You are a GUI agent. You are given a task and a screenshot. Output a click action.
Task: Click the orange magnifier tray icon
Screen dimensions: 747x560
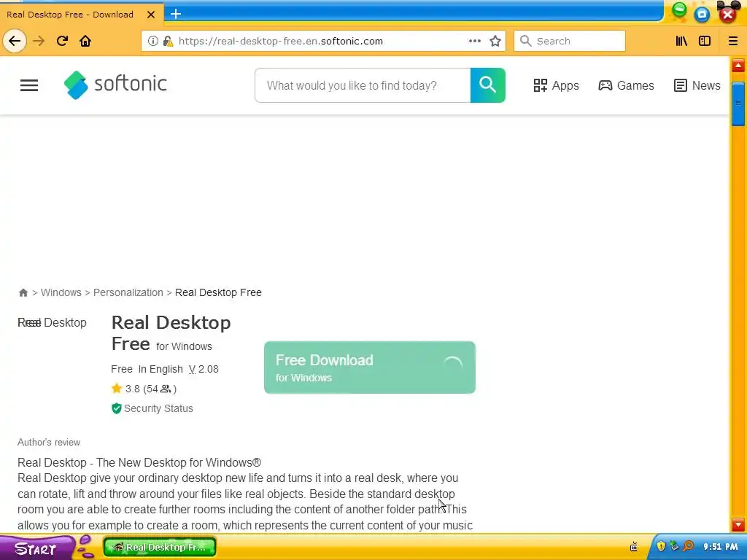(x=687, y=545)
